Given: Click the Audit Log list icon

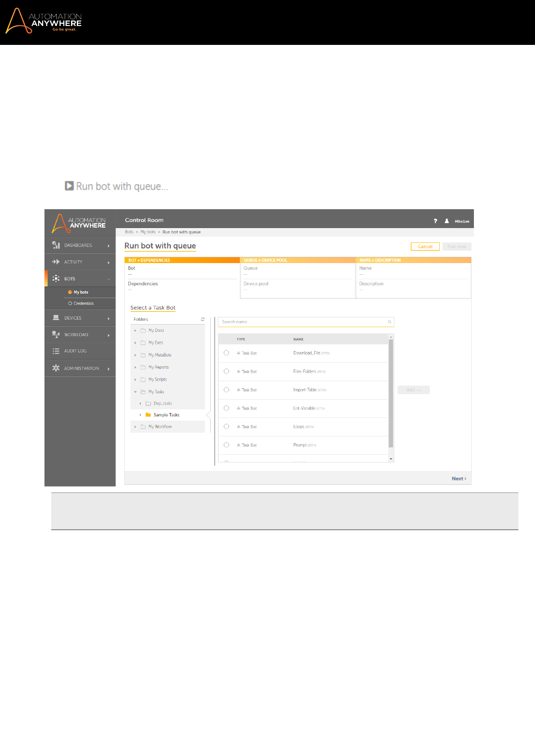Looking at the screenshot, I should (56, 351).
